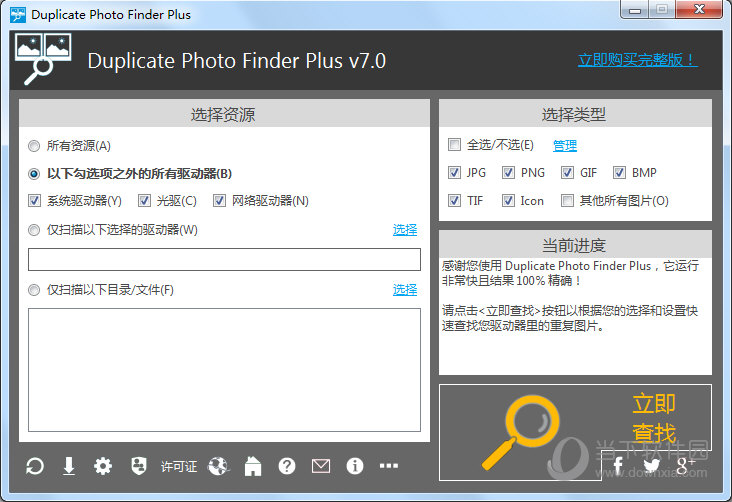Click 选择 link beside directory/file option

click(x=405, y=290)
